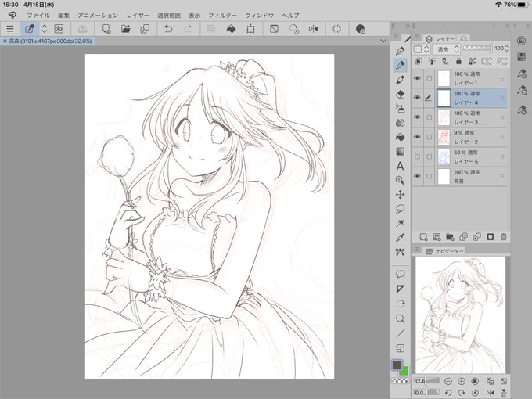This screenshot has width=532, height=399.
Task: Open the フィルター menu
Action: [222, 16]
